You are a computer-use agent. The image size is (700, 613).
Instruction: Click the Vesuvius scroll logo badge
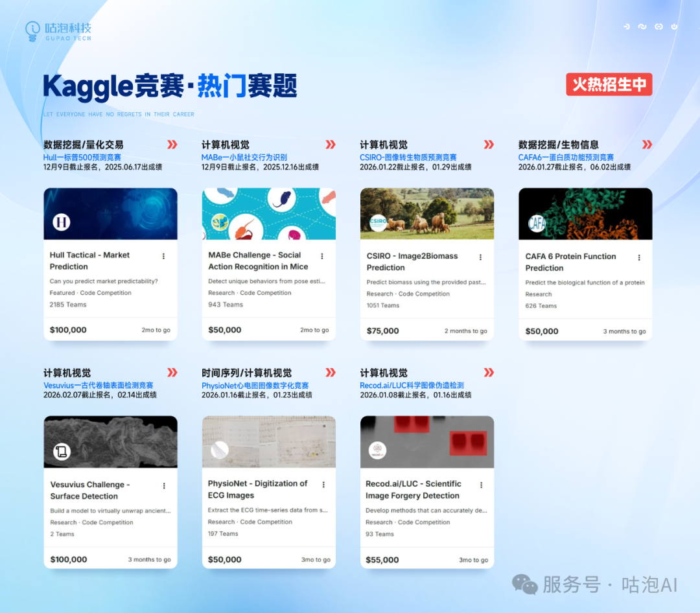(62, 452)
